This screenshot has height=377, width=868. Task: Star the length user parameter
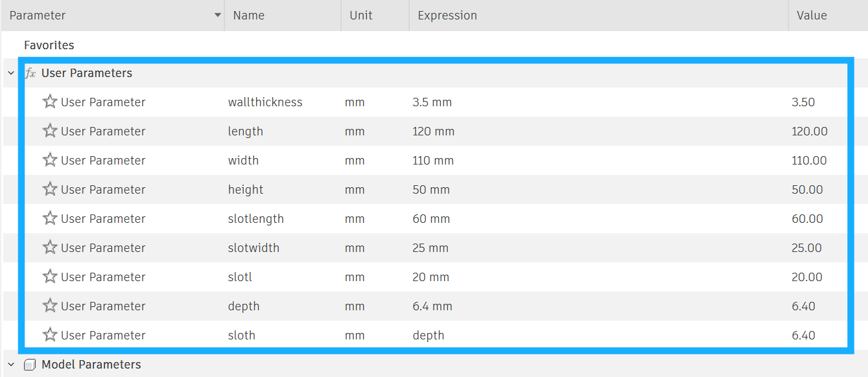coord(50,131)
